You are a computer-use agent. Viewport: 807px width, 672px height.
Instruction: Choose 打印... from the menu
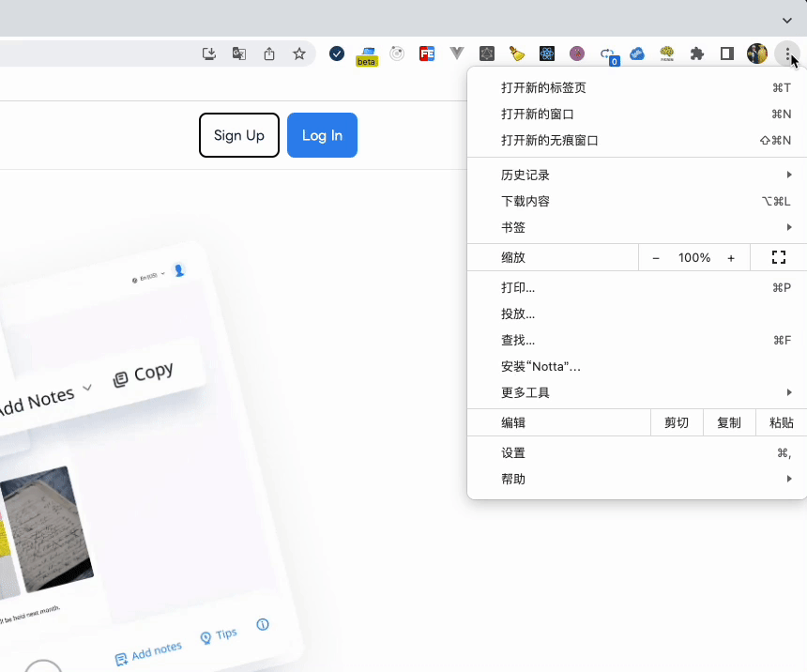(x=637, y=288)
